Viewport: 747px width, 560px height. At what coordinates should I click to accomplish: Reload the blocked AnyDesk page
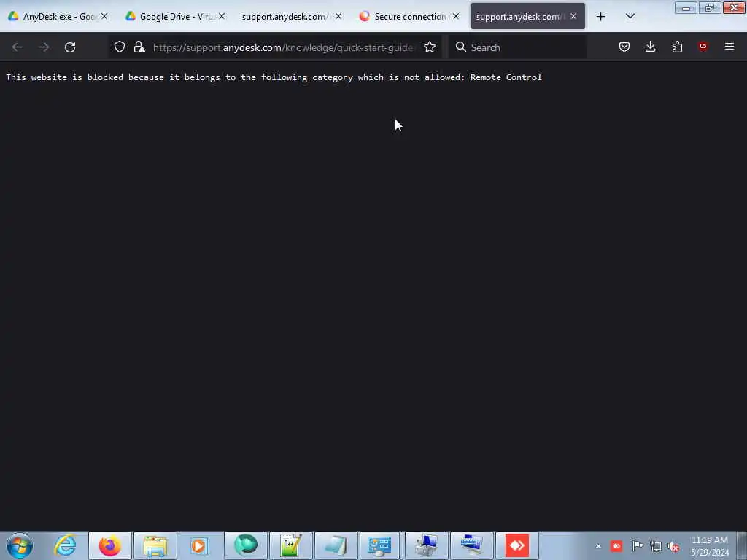click(70, 47)
